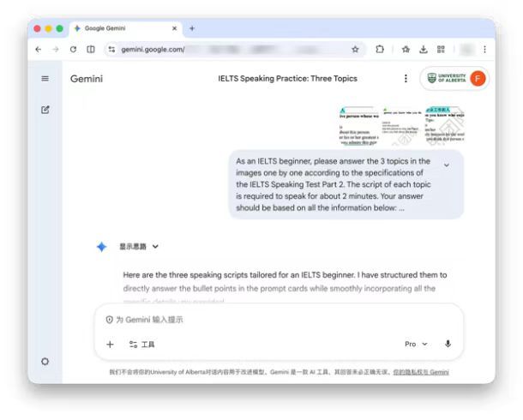Click the Gemini prompt input field
Screen dimensions: 523x420
coord(274,320)
